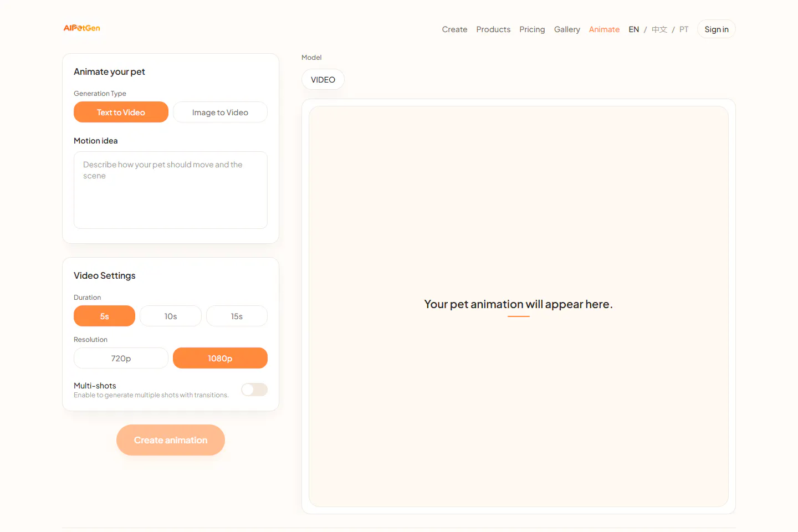Select the VIDEO model chip
Image resolution: width=798 pixels, height=532 pixels.
pos(323,79)
